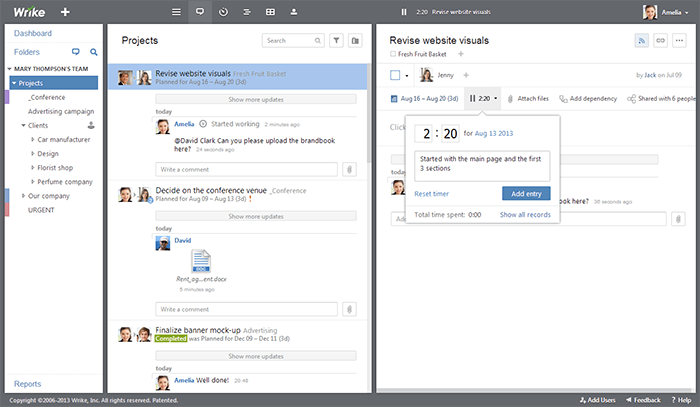Click in the Projects Search field

(x=293, y=41)
